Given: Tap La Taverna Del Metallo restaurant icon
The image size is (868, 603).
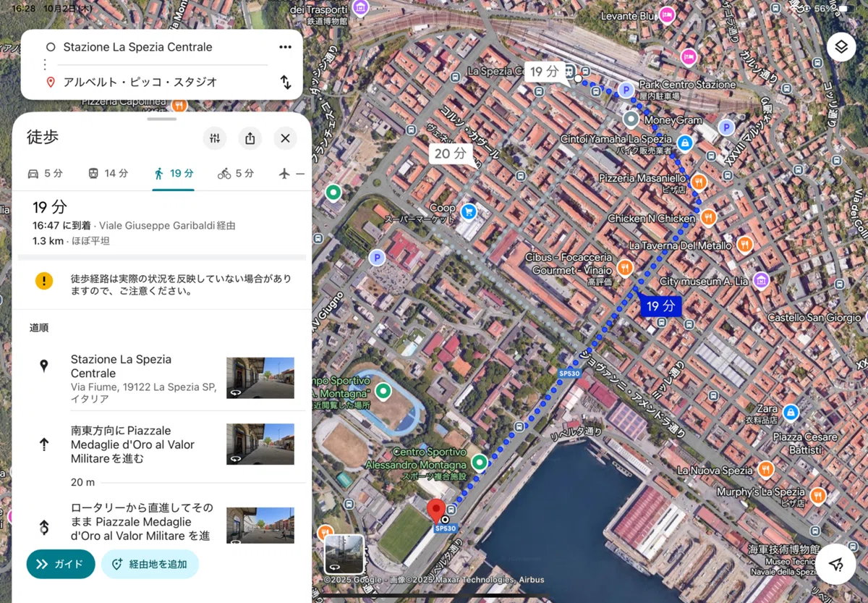Looking at the screenshot, I should pyautogui.click(x=744, y=245).
